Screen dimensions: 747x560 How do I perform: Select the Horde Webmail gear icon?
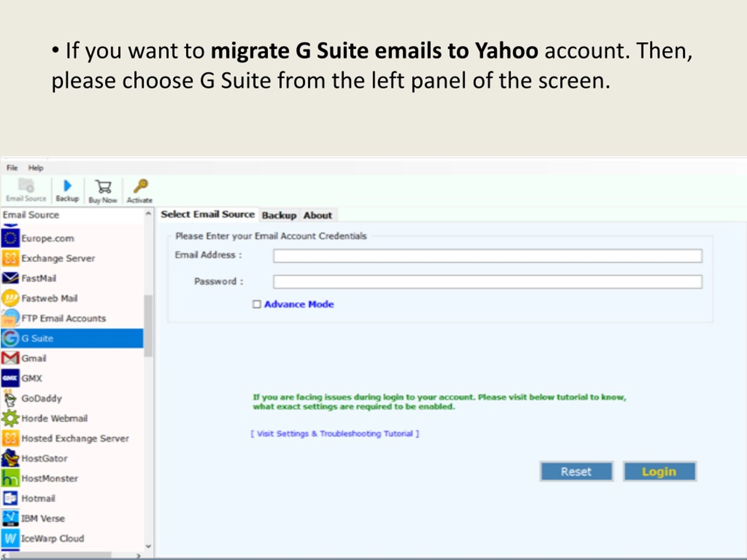click(x=10, y=418)
